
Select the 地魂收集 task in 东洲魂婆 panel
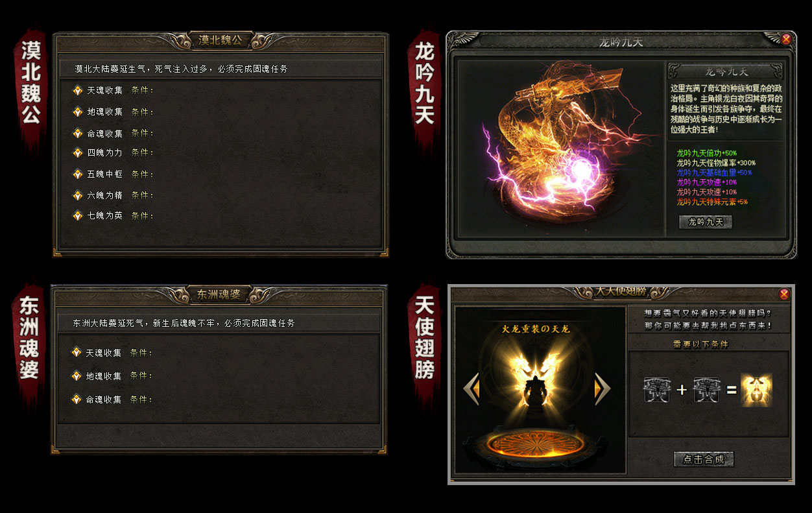coord(104,376)
